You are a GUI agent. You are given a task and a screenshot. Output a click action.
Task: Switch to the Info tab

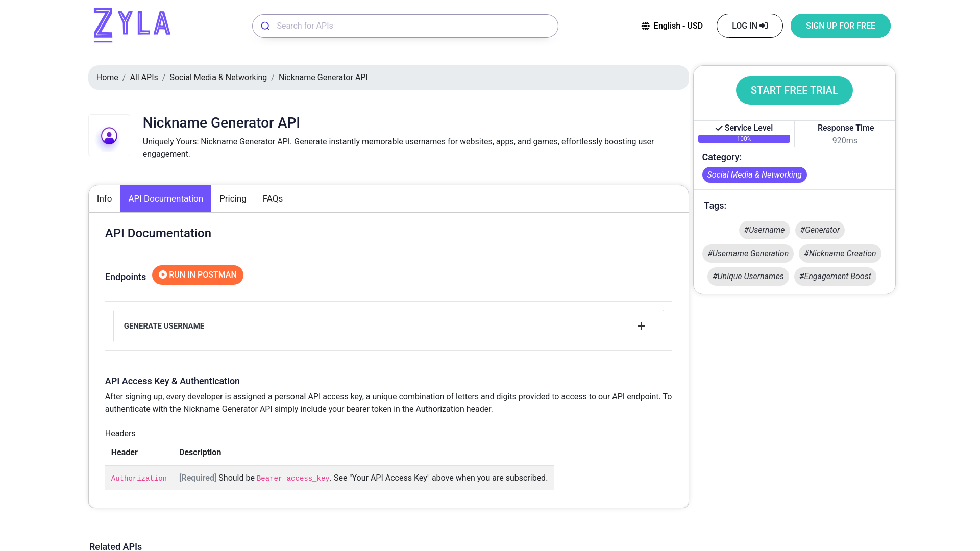(x=104, y=199)
